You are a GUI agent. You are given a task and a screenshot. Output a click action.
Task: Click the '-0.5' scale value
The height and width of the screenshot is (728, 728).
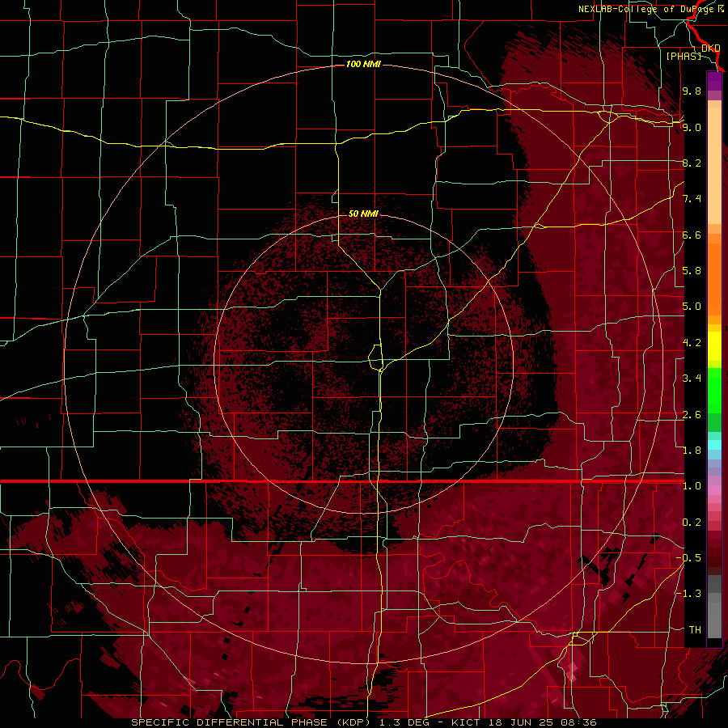click(688, 558)
